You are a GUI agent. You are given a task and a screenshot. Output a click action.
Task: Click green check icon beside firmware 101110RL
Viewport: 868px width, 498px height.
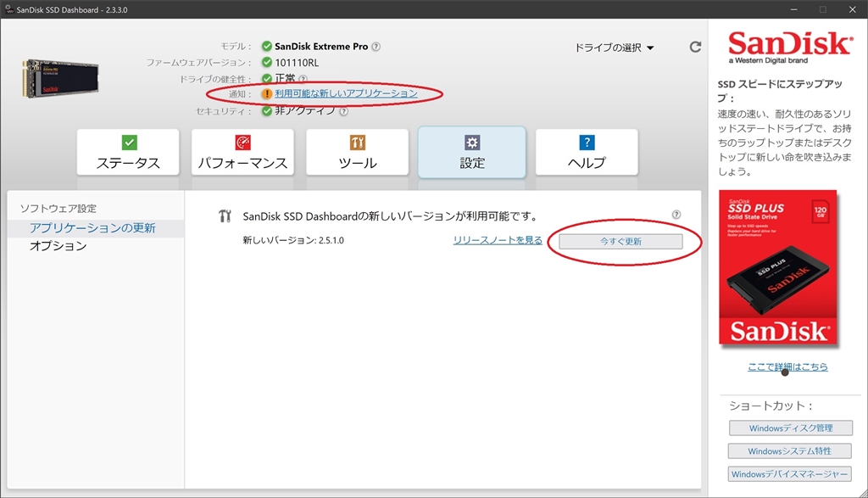[267, 62]
